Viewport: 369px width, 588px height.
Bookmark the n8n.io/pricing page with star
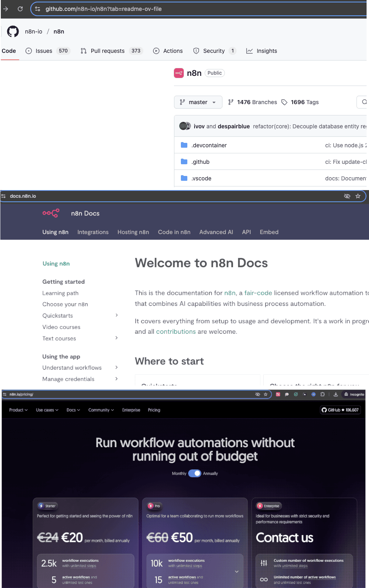coord(266,394)
